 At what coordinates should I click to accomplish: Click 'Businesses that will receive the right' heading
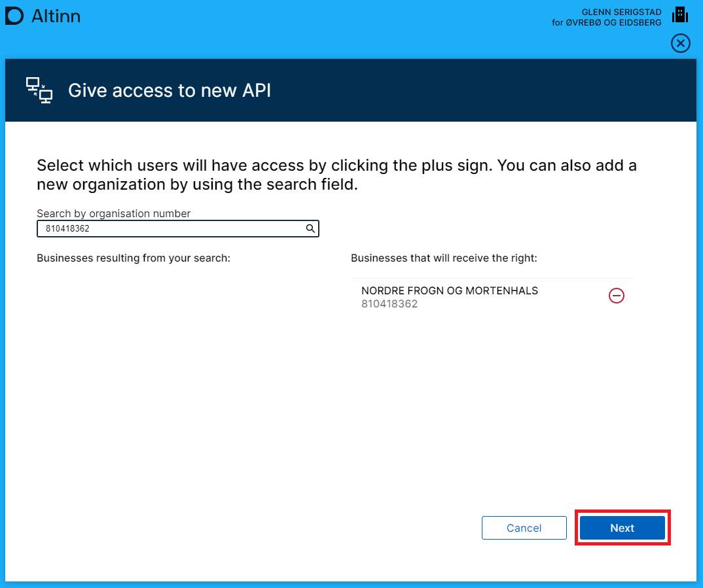(444, 258)
